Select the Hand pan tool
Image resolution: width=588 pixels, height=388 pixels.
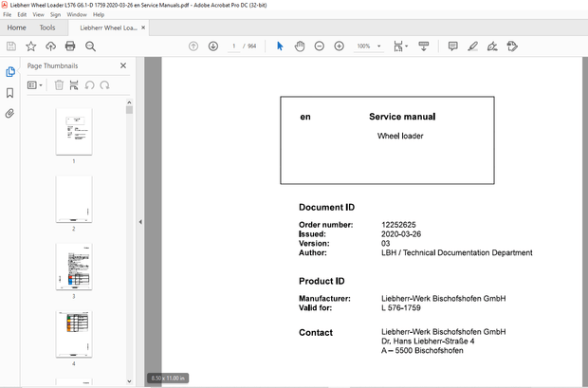point(299,46)
